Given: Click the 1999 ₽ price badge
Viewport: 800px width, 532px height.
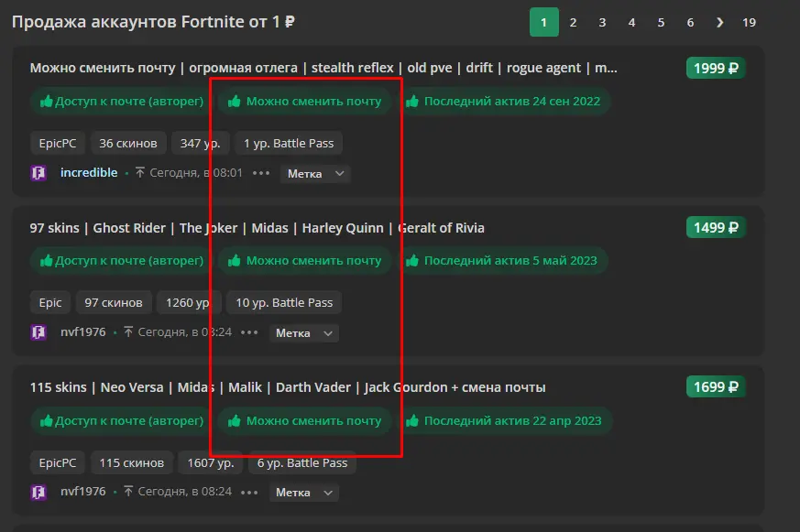Looking at the screenshot, I should [x=716, y=69].
